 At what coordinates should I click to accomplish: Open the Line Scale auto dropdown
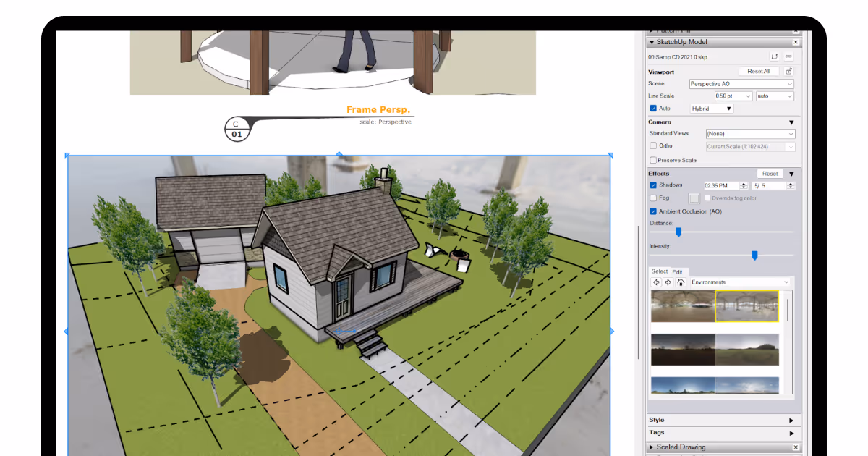(x=775, y=96)
